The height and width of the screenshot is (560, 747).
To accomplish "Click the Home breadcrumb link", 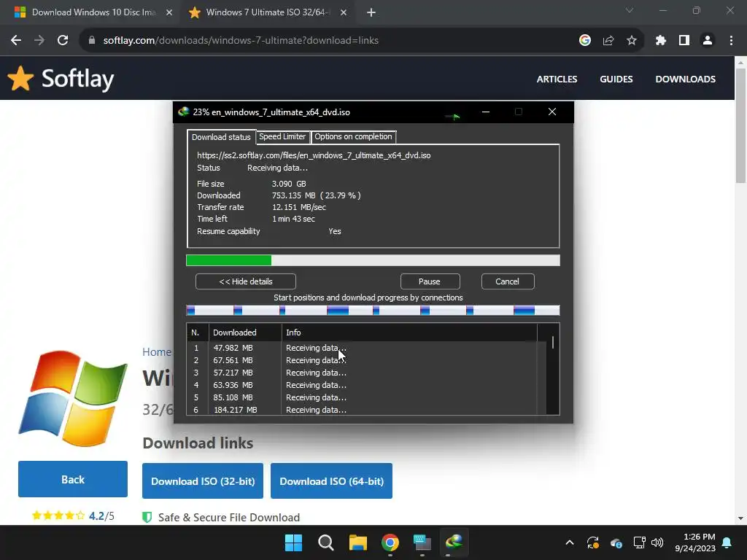I will pyautogui.click(x=157, y=352).
